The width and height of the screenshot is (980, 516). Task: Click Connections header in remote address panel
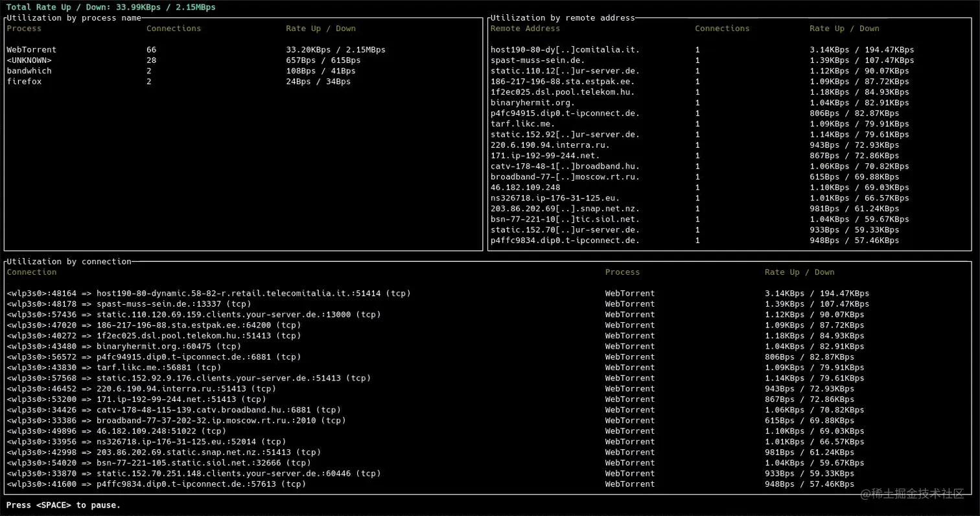click(x=722, y=29)
